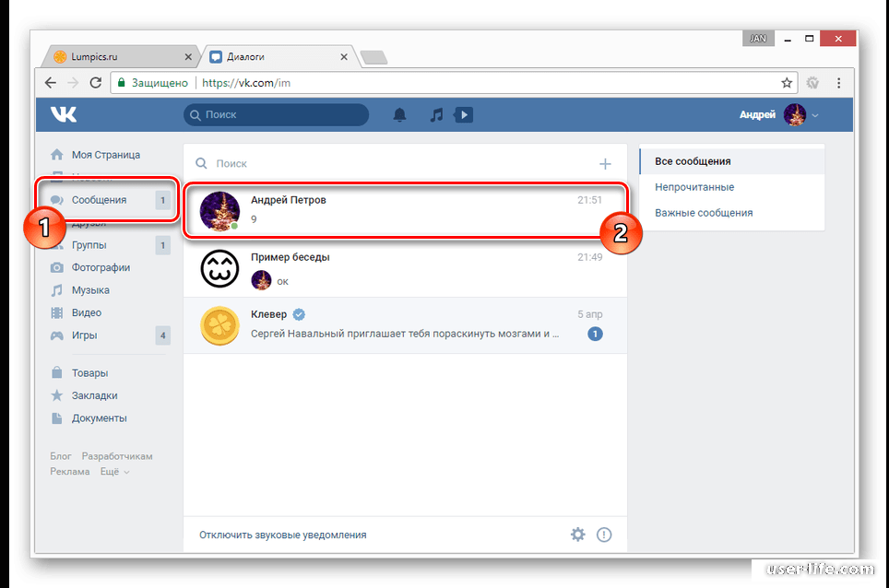Click the Клевер clover coin avatar
The height and width of the screenshot is (588, 889).
(x=219, y=325)
